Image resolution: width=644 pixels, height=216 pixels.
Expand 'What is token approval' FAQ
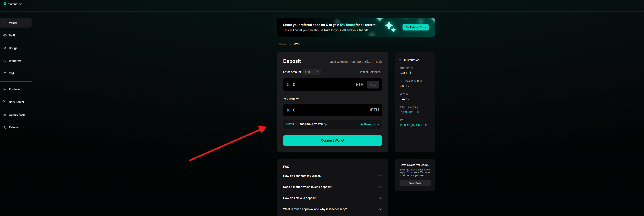coord(332,209)
